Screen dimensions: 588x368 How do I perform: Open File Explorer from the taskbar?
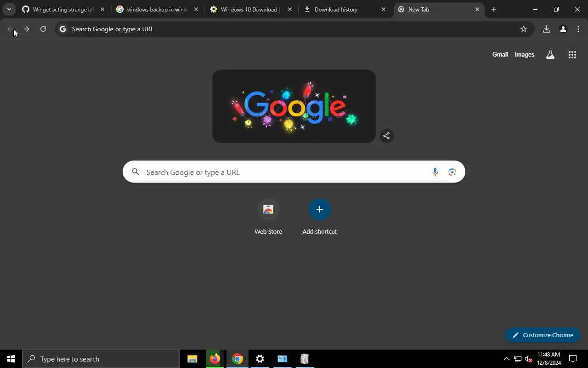[192, 359]
